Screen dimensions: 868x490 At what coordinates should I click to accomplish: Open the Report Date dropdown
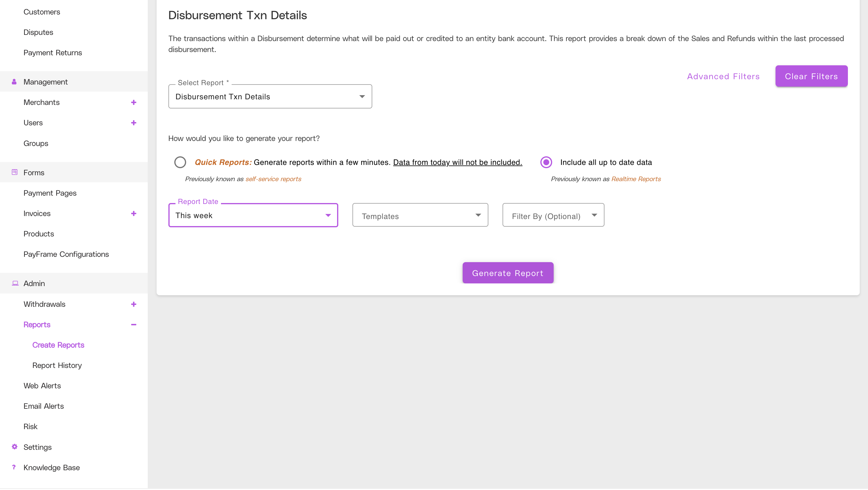tap(253, 215)
